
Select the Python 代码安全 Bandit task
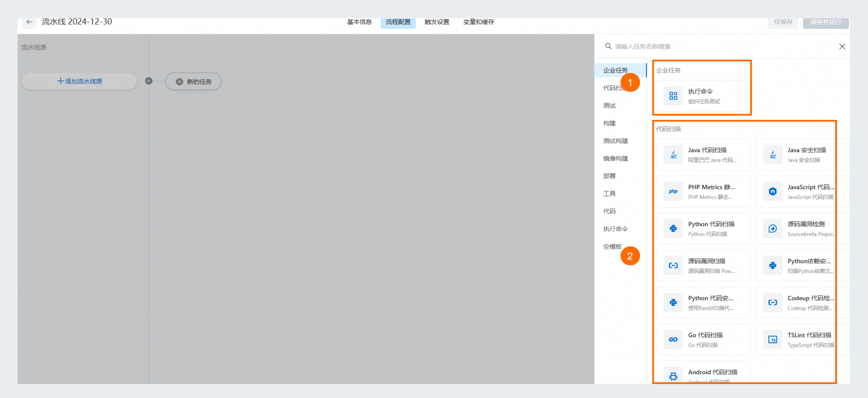pyautogui.click(x=703, y=302)
